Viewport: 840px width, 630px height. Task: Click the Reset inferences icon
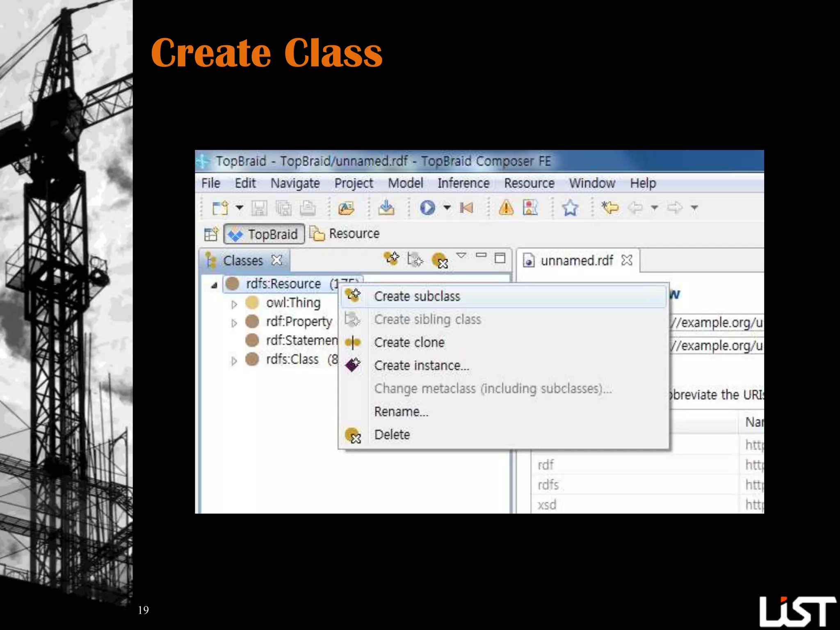click(x=467, y=208)
